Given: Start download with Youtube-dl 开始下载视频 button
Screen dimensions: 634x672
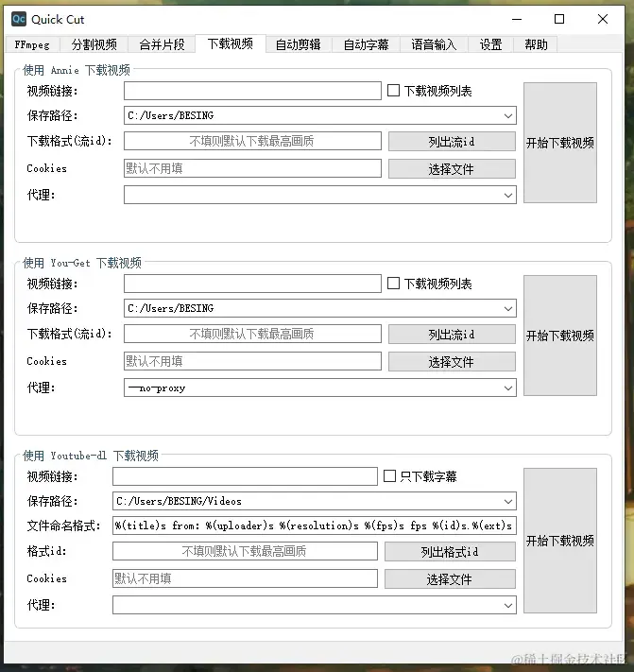Looking at the screenshot, I should pos(560,541).
